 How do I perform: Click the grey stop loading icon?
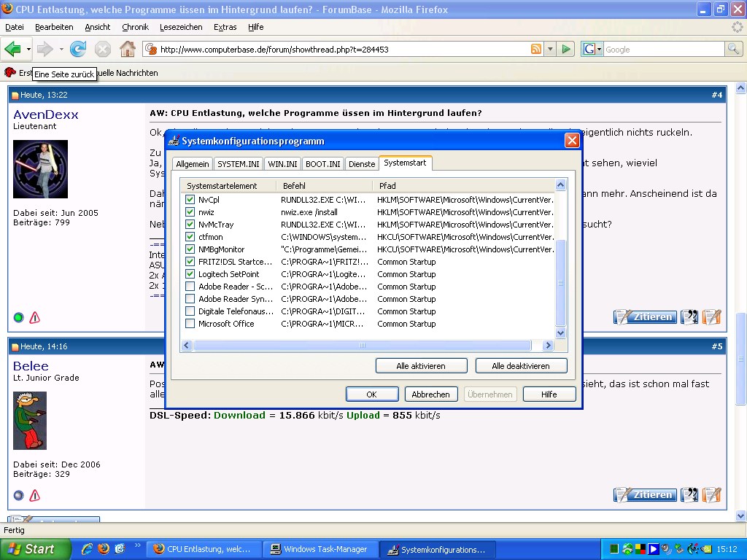102,49
